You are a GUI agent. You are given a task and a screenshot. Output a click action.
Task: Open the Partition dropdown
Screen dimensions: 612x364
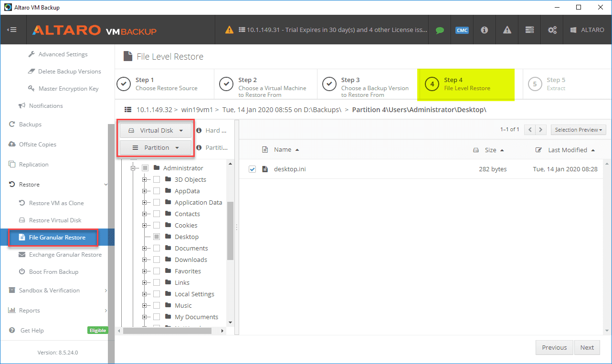(156, 148)
